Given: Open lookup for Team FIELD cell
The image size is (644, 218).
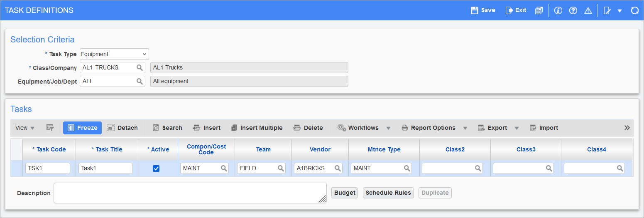Looking at the screenshot, I should [x=281, y=168].
